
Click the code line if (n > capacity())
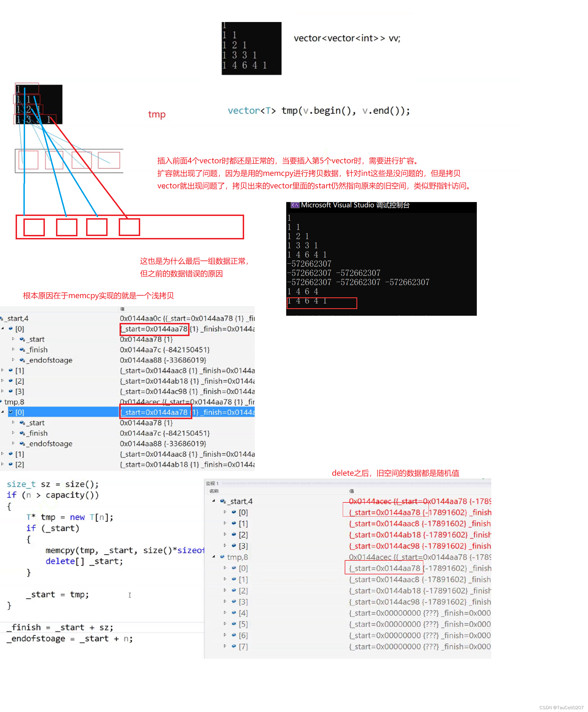pos(53,495)
